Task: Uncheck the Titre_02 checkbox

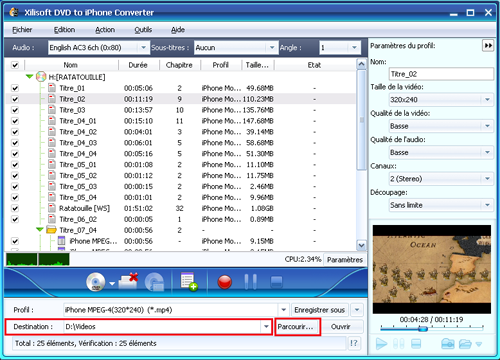Action: [x=15, y=99]
